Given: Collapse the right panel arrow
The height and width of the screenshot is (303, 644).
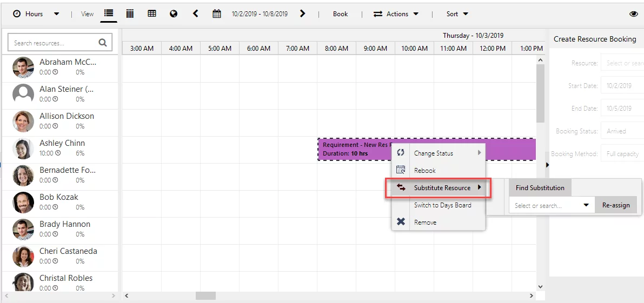Looking at the screenshot, I should point(547,164).
